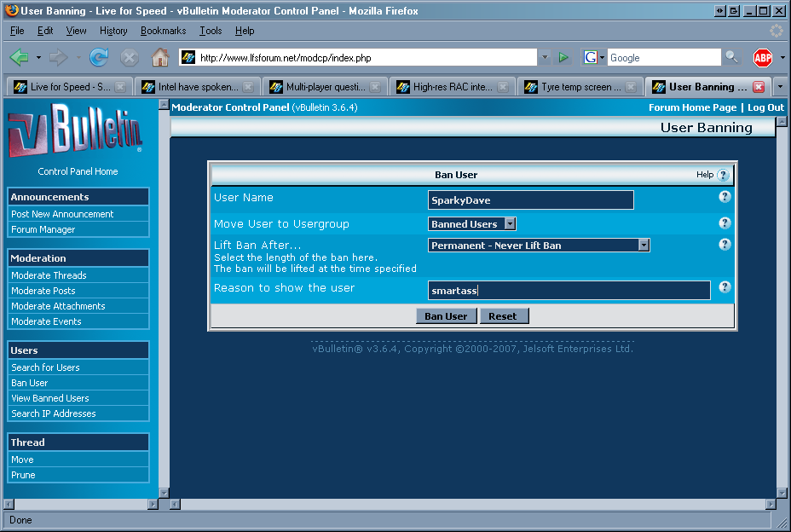Click the Reason field containing smartass
Viewport: 791px width, 532px height.
(569, 290)
